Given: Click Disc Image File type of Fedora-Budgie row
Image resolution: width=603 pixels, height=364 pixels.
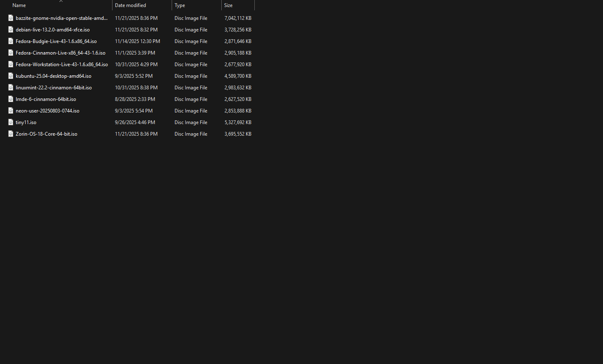Looking at the screenshot, I should point(191,41).
